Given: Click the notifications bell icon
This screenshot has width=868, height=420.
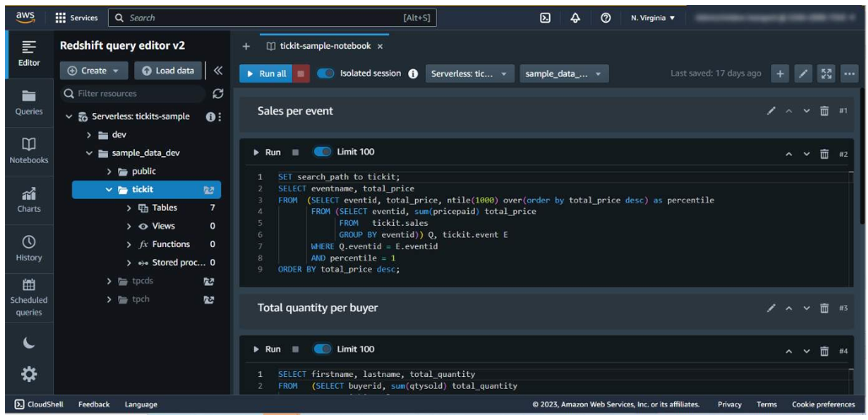Looking at the screenshot, I should coord(575,18).
